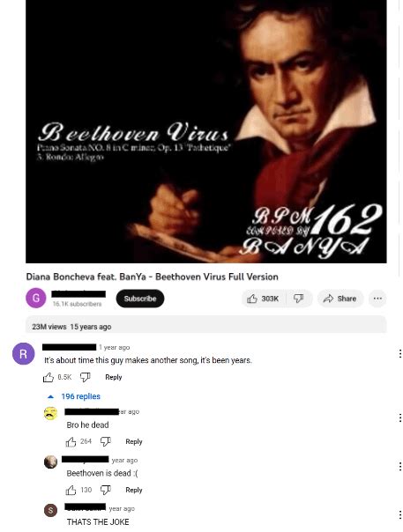Expand the description box showing 23M views
This screenshot has height=532, width=403.
coord(206,325)
